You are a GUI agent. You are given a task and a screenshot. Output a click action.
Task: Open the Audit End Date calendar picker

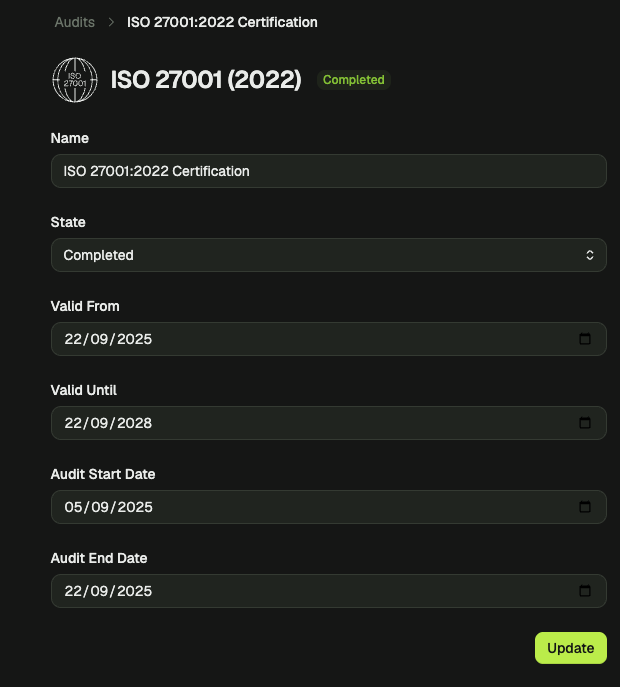tap(585, 591)
